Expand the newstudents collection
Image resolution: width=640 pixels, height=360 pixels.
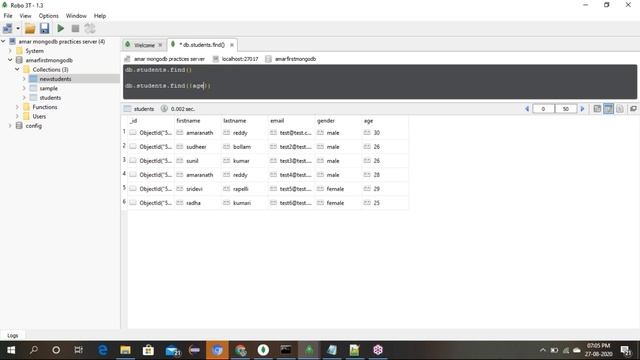tap(24, 79)
